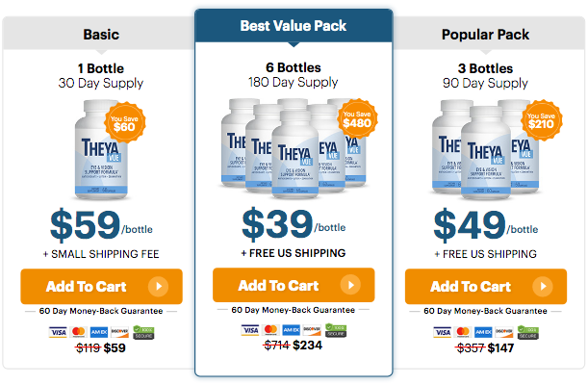Click the single bottle product image
588x385 pixels.
(101, 149)
